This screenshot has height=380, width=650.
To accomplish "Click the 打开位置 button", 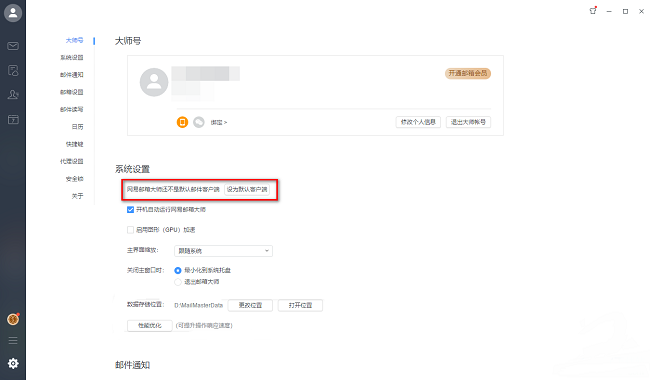I will click(x=300, y=305).
